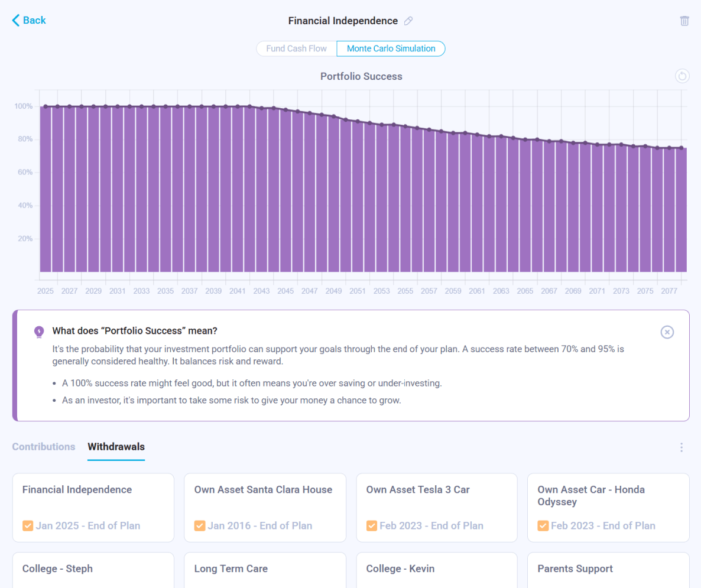Uncheck the Santa Clara House withdrawal checkbox
Screen dimensions: 701x588
[199, 525]
